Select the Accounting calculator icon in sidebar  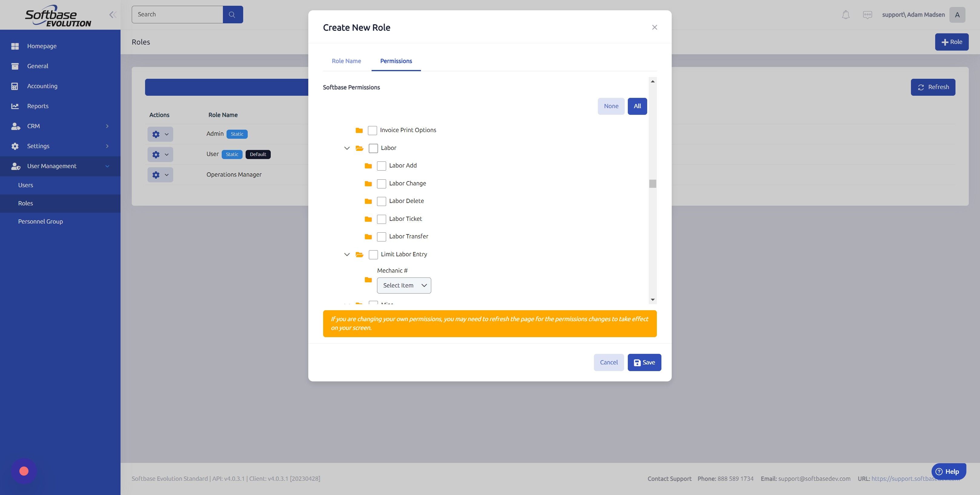15,86
